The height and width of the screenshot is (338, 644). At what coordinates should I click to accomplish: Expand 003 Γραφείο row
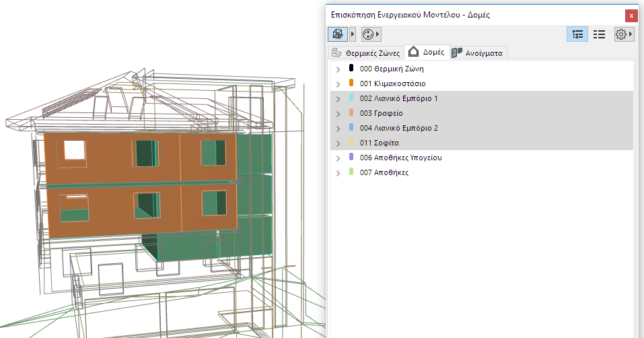point(338,114)
